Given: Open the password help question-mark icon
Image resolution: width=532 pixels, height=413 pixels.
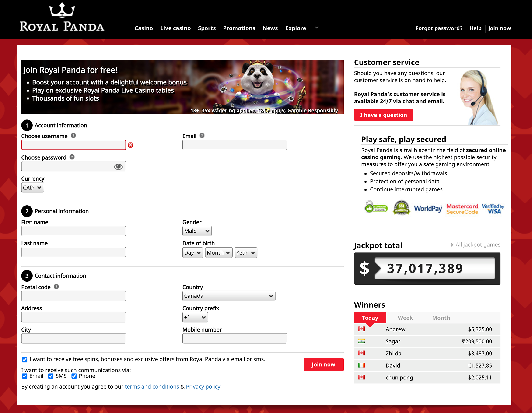Looking at the screenshot, I should tap(72, 157).
